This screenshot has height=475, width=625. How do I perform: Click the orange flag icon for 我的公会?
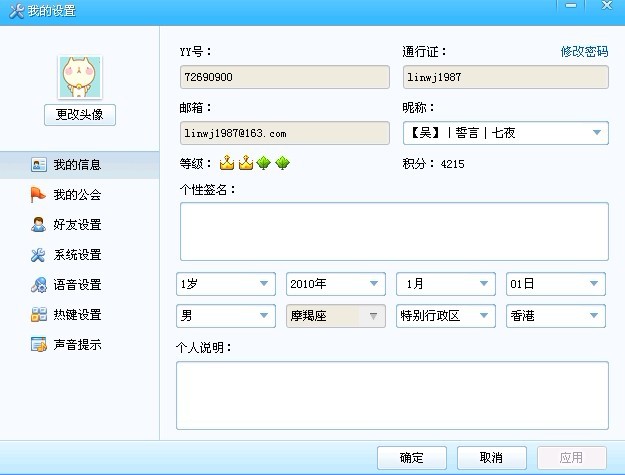tap(38, 194)
